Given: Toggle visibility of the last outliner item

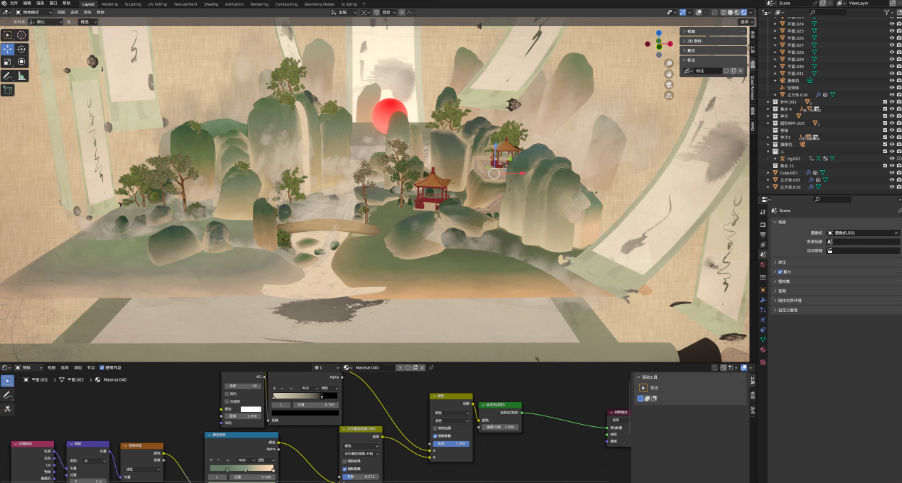Looking at the screenshot, I should pyautogui.click(x=892, y=186).
